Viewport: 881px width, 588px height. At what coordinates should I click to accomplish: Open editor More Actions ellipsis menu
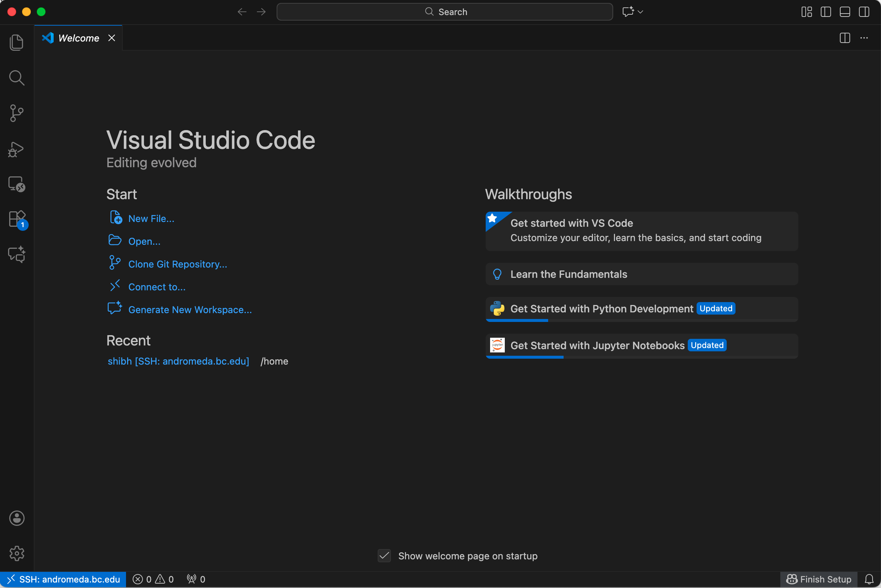[x=864, y=38]
